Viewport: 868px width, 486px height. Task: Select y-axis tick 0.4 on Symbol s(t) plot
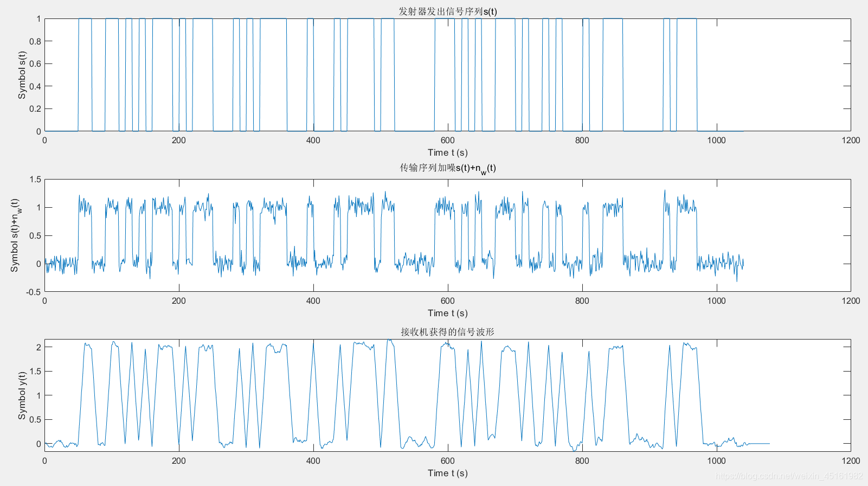click(35, 86)
